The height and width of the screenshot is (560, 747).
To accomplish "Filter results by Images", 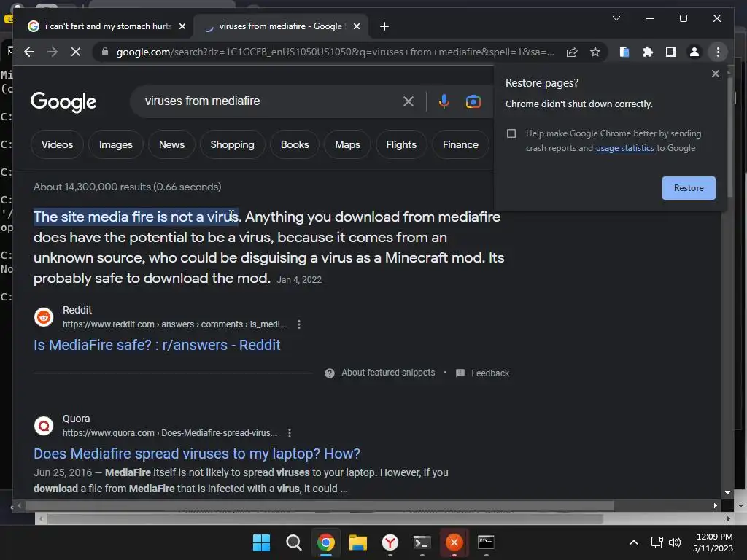I will pyautogui.click(x=116, y=144).
